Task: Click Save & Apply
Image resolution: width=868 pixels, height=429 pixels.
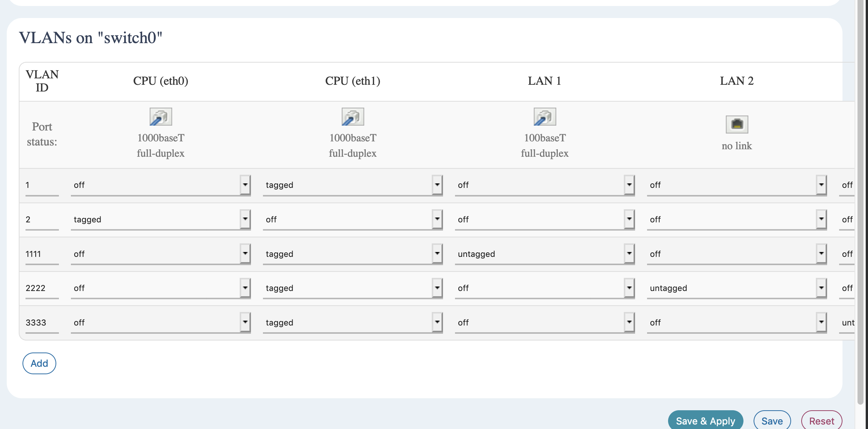Action: pos(706,420)
